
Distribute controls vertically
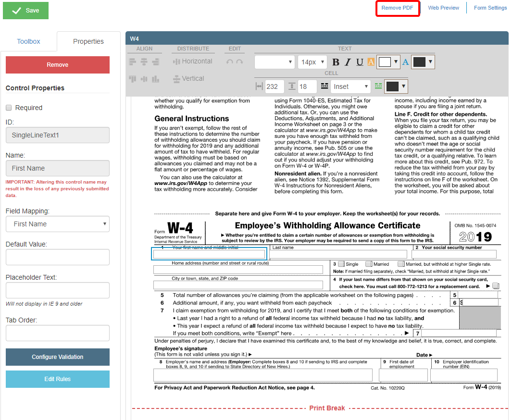[x=188, y=79]
